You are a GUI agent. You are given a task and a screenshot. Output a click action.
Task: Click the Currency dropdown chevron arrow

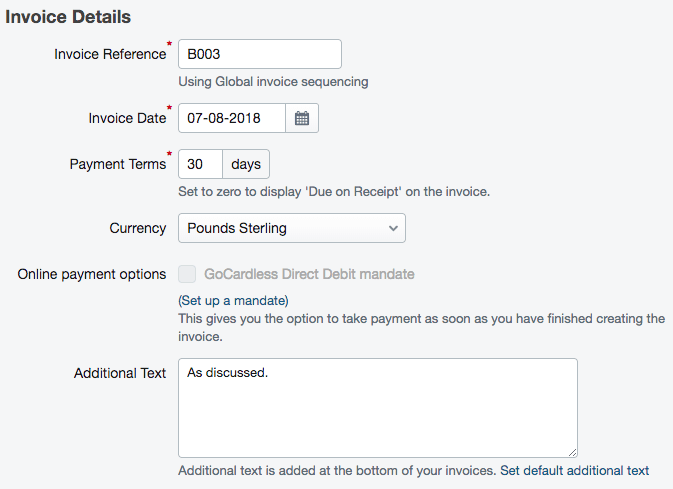coord(393,228)
